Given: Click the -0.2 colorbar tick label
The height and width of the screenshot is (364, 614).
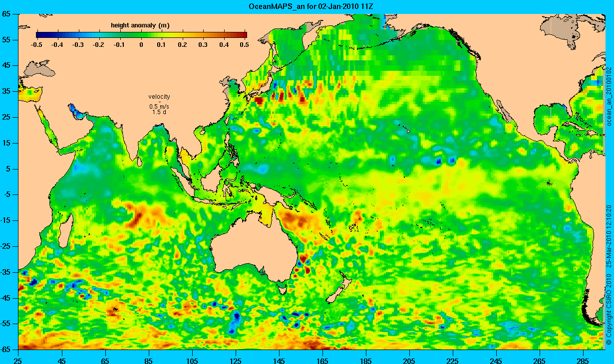Looking at the screenshot, I should coord(99,44).
